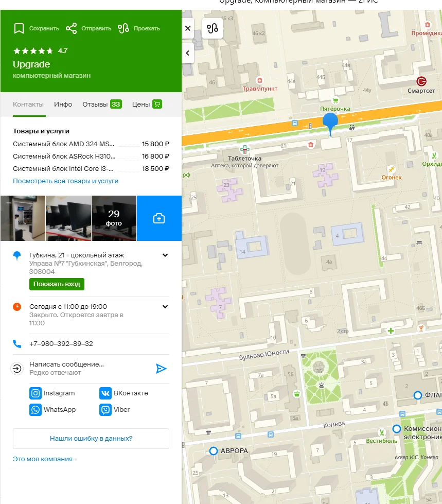Select the АВРОРА marker on the map
The width and height of the screenshot is (442, 504).
[214, 451]
